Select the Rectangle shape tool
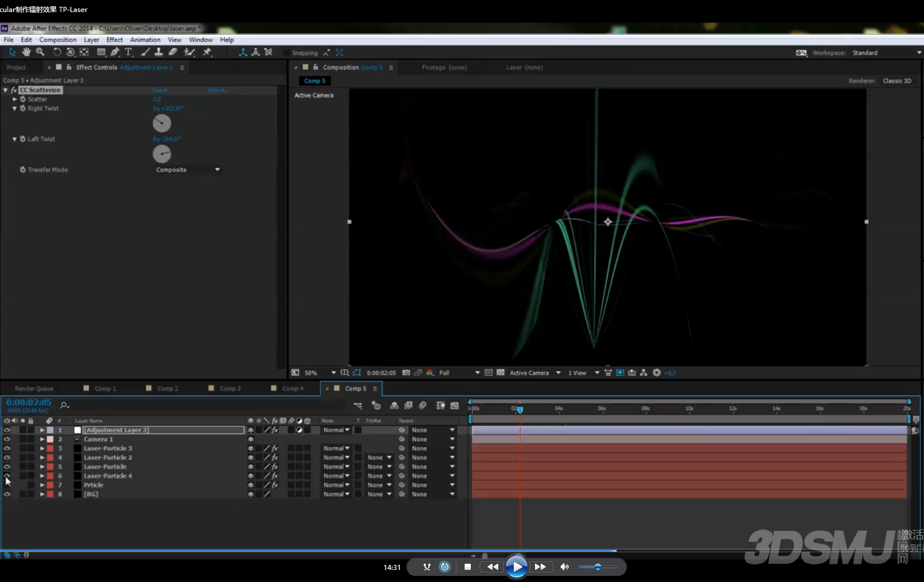 pyautogui.click(x=101, y=52)
